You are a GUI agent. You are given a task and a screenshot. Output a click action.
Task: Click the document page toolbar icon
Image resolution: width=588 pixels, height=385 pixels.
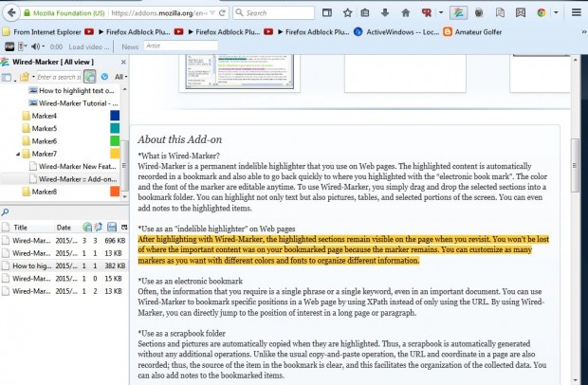click(500, 12)
